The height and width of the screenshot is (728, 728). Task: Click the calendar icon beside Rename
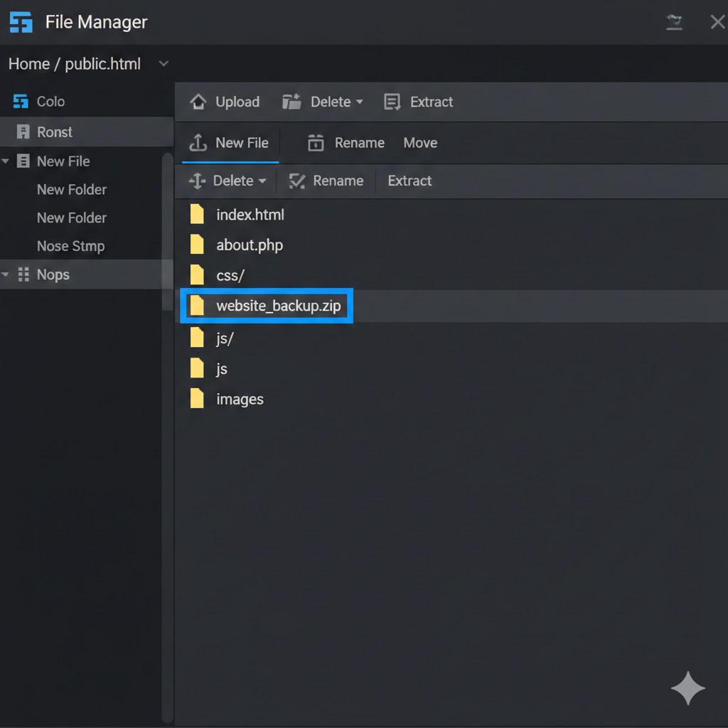pos(316,143)
